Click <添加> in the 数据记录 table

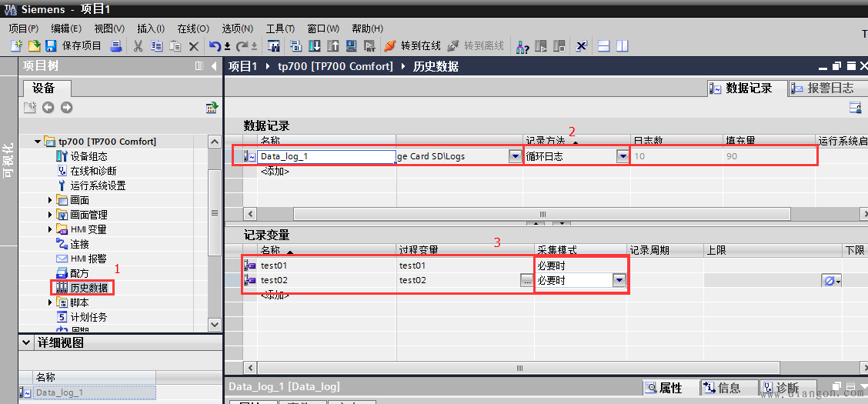click(275, 171)
